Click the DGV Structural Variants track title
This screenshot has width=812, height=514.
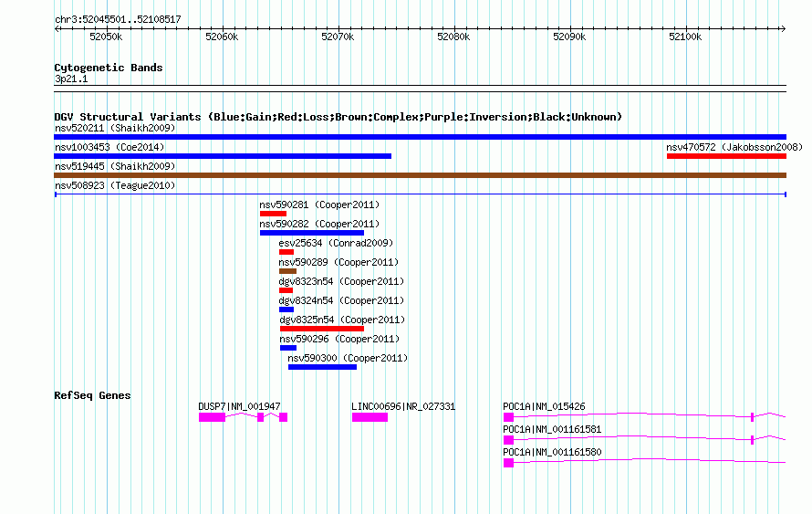pyautogui.click(x=338, y=117)
